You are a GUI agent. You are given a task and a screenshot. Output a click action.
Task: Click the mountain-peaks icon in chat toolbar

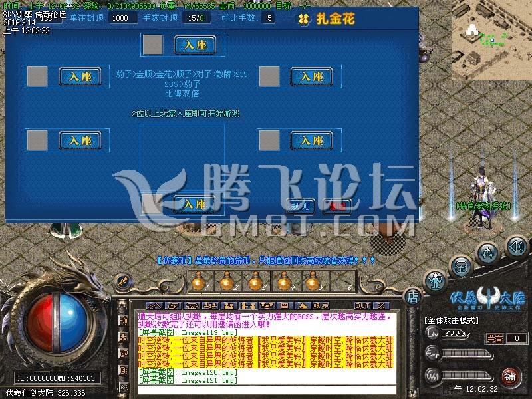click(155, 305)
